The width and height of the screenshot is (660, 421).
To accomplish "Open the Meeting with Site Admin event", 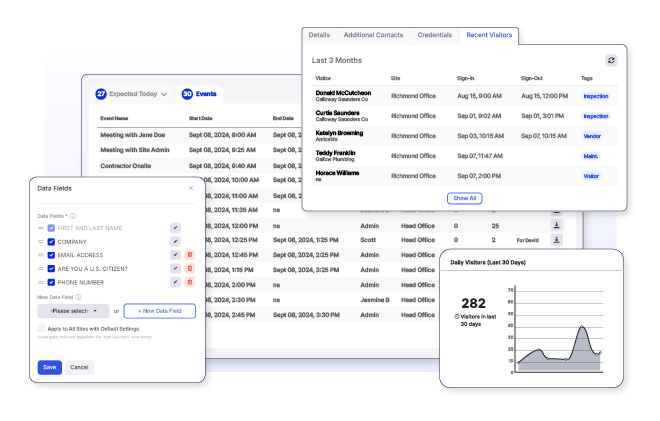I will point(135,150).
